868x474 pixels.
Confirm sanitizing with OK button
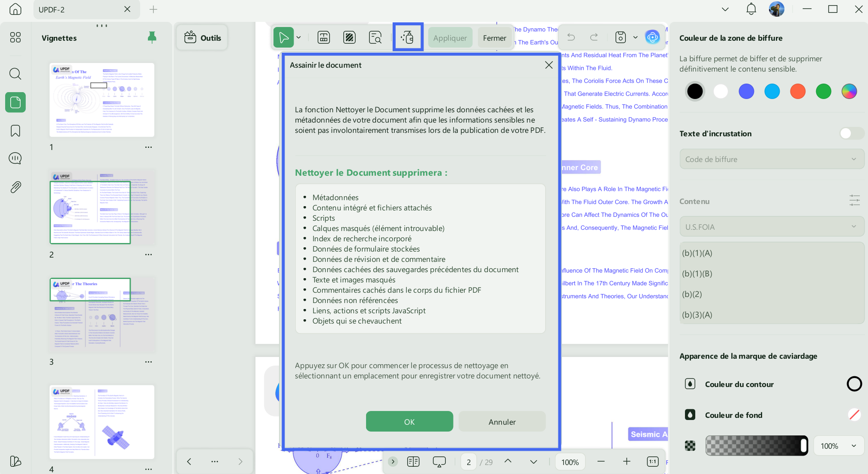[x=409, y=422]
